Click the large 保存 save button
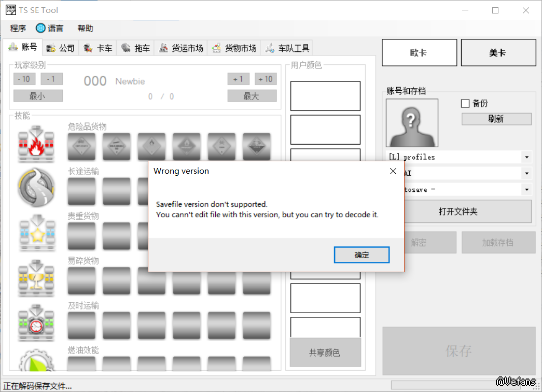Screen dimensions: 542x392 459,351
